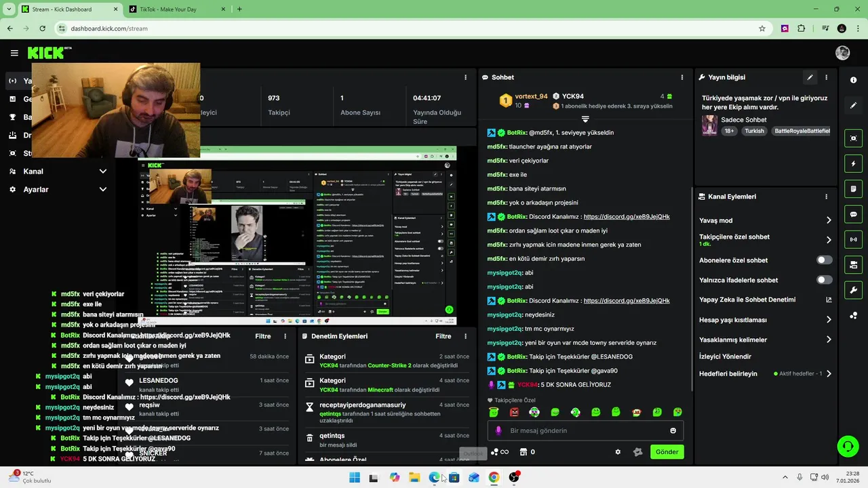
Task: Reload page with browser refresh button
Action: (42, 28)
